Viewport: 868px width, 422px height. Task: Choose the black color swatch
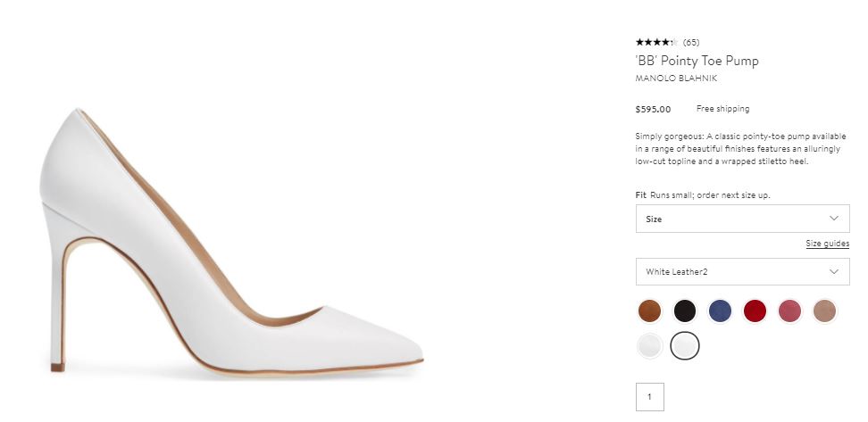click(x=685, y=310)
